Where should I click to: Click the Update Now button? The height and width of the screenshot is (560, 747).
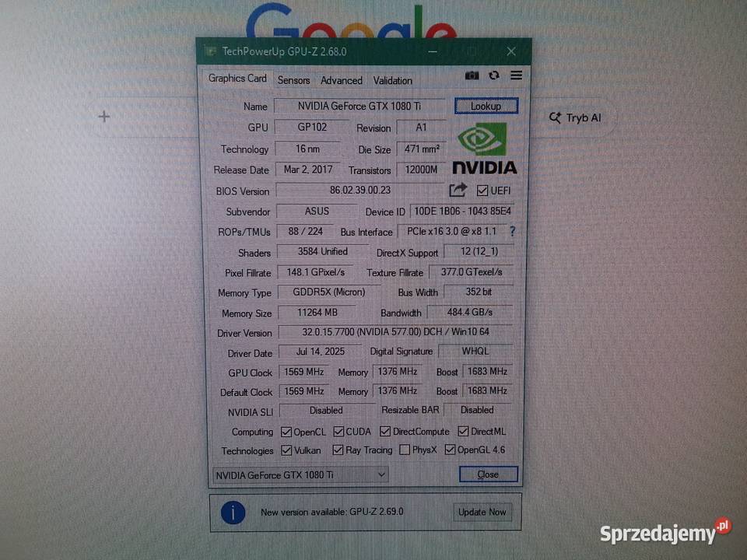(x=482, y=512)
